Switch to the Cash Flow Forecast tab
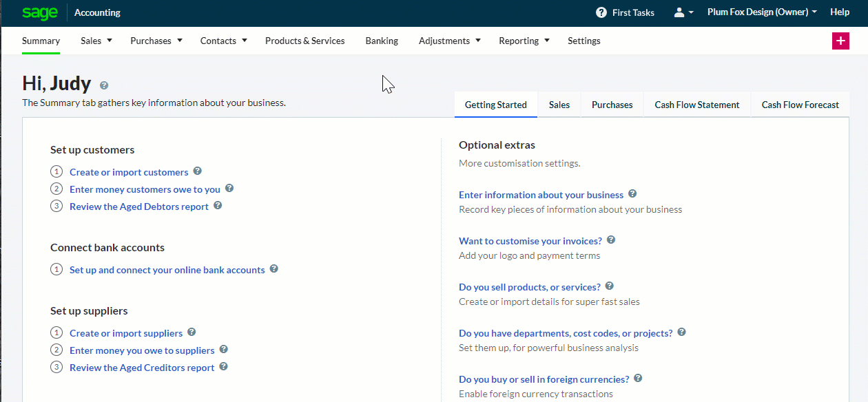This screenshot has width=868, height=402. (x=800, y=105)
